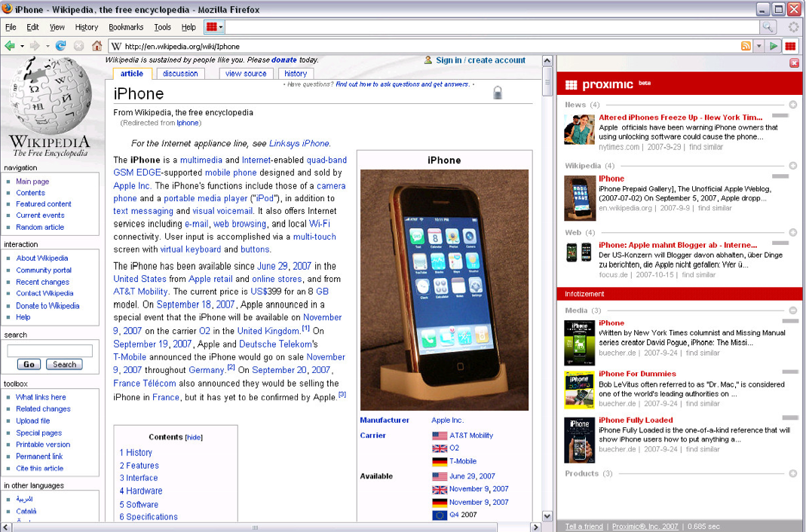Viewport: 806px width, 532px height.
Task: Click the Proximic grid icon in navigation toolbar
Action: pyautogui.click(x=789, y=46)
